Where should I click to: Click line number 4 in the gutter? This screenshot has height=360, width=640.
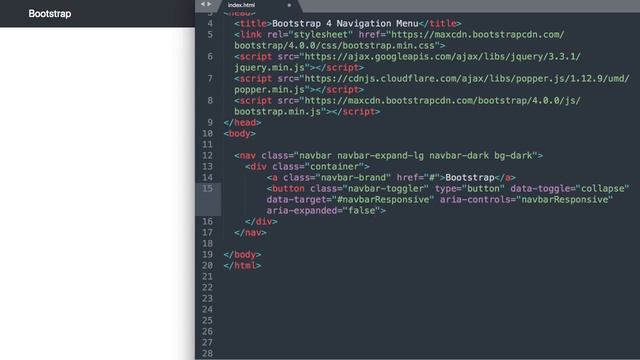point(210,24)
